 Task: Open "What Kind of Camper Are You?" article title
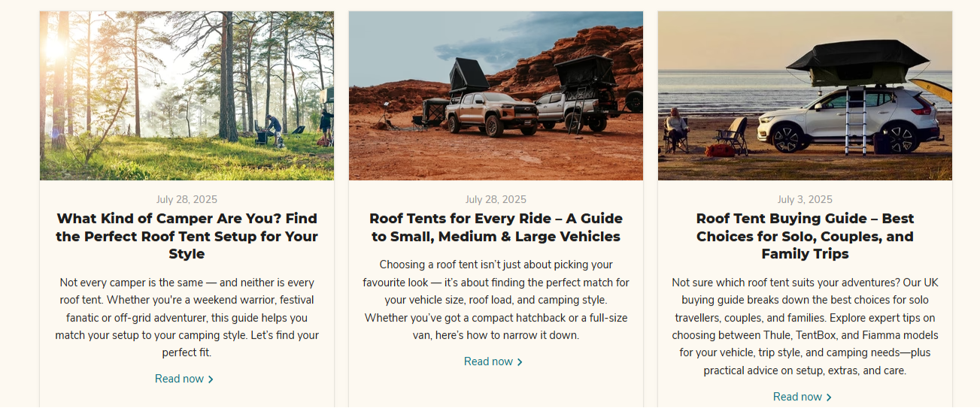[x=187, y=236]
